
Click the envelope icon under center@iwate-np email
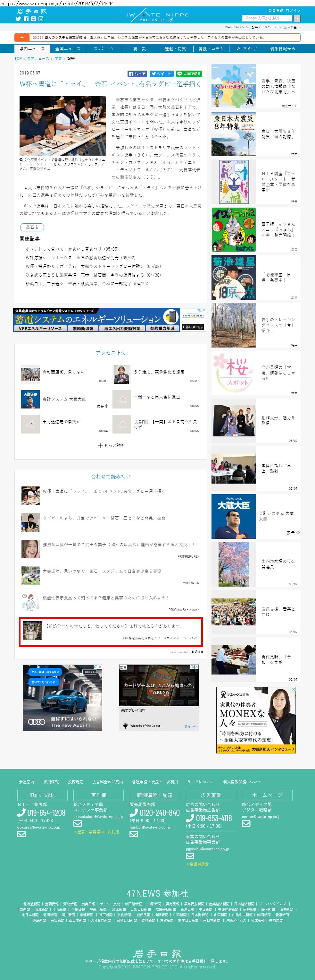(246, 823)
